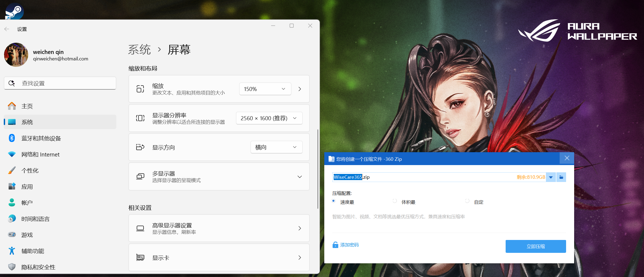Open 帐户 accounts sidebar item
Screen dimensions: 644x277
coord(60,203)
